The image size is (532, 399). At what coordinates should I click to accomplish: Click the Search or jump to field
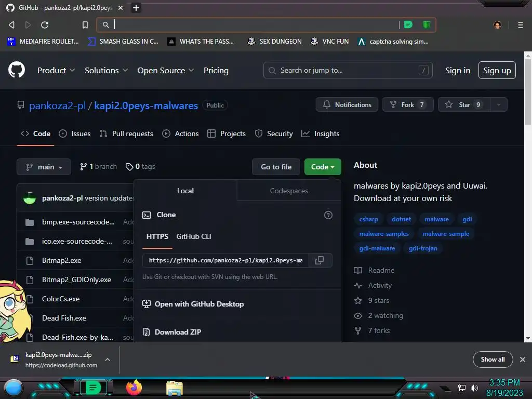pos(348,70)
